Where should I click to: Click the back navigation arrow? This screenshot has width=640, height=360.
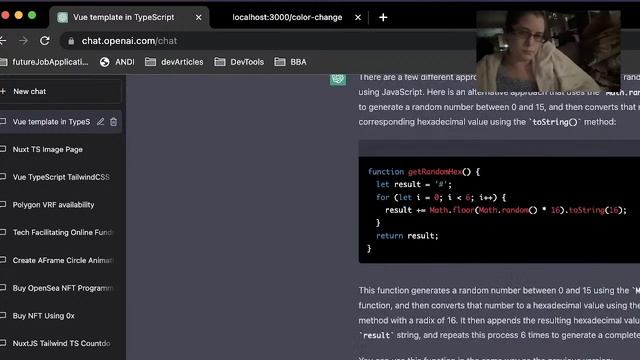pyautogui.click(x=2, y=41)
